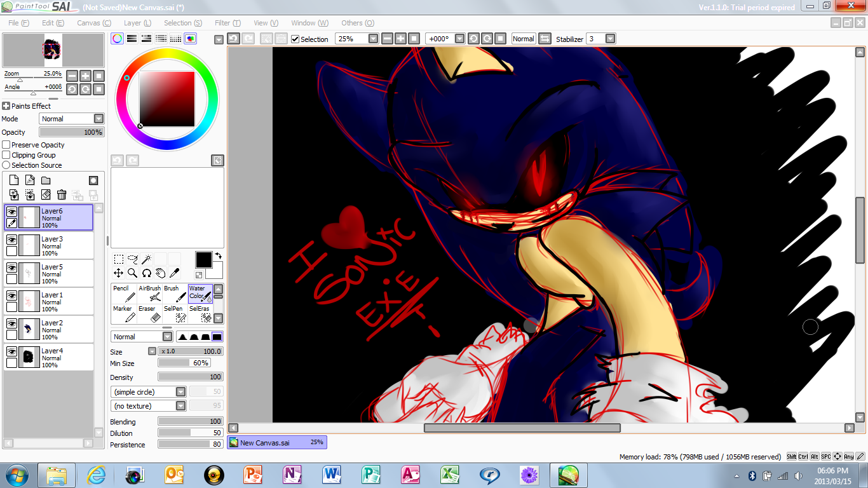Create a new normal layer
This screenshot has height=488, width=868.
(x=14, y=180)
